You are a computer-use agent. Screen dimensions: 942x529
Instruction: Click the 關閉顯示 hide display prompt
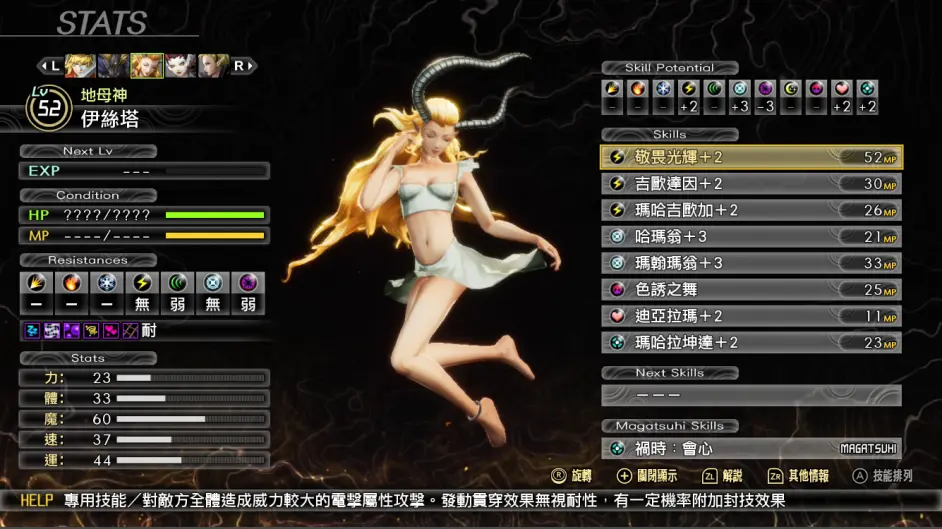[647, 476]
